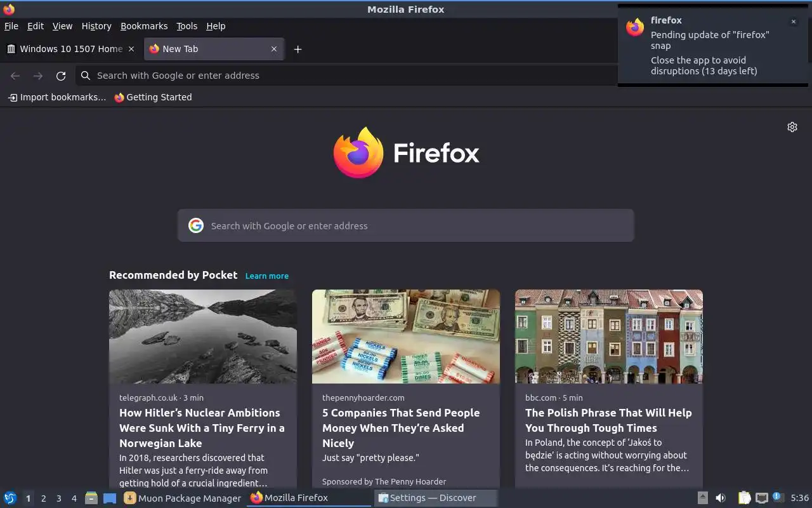The width and height of the screenshot is (812, 508).
Task: Switch to virtual desktop 2
Action: point(43,498)
